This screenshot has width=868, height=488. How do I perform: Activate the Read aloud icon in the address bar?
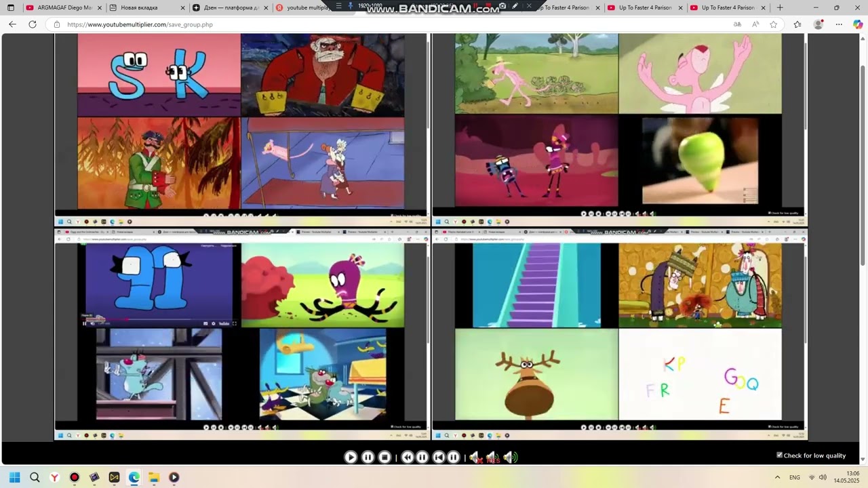(755, 24)
